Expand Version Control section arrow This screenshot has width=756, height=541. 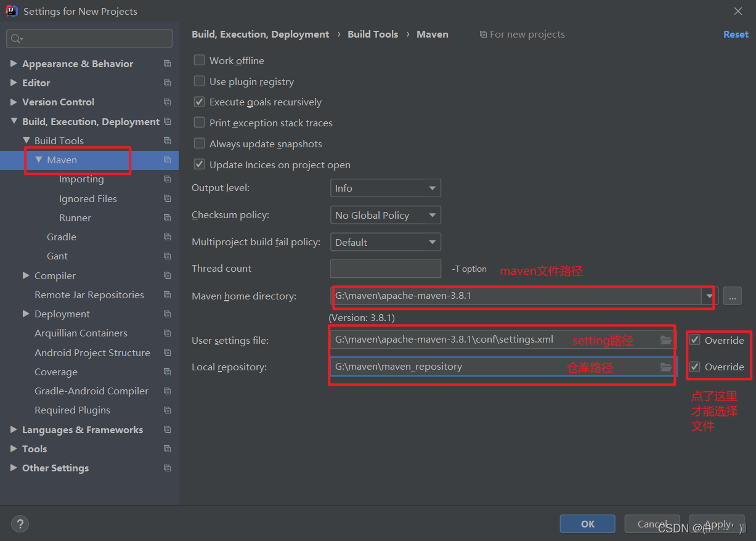[14, 102]
